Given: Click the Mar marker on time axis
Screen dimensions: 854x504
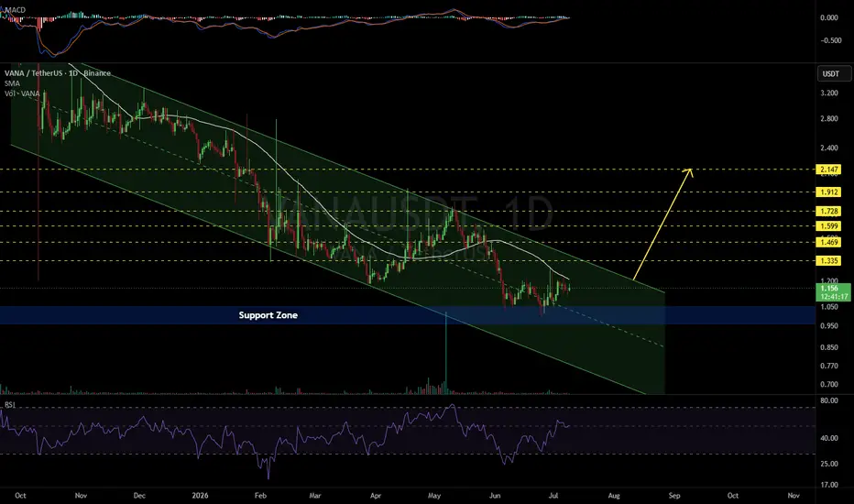Looking at the screenshot, I should coord(315,495).
